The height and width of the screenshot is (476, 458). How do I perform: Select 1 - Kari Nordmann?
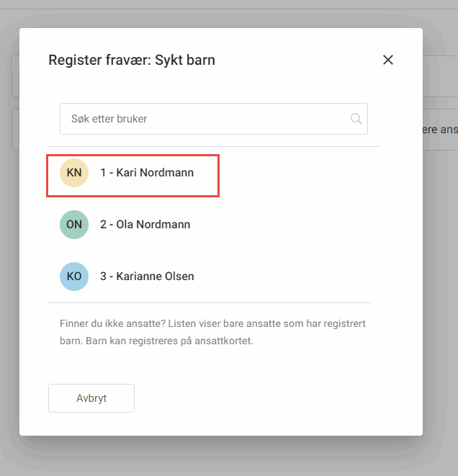coord(146,173)
